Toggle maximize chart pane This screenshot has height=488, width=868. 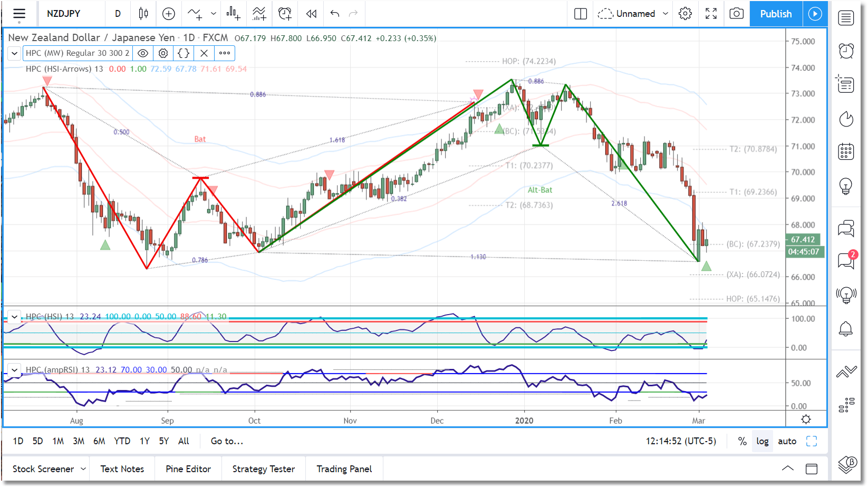pyautogui.click(x=812, y=442)
